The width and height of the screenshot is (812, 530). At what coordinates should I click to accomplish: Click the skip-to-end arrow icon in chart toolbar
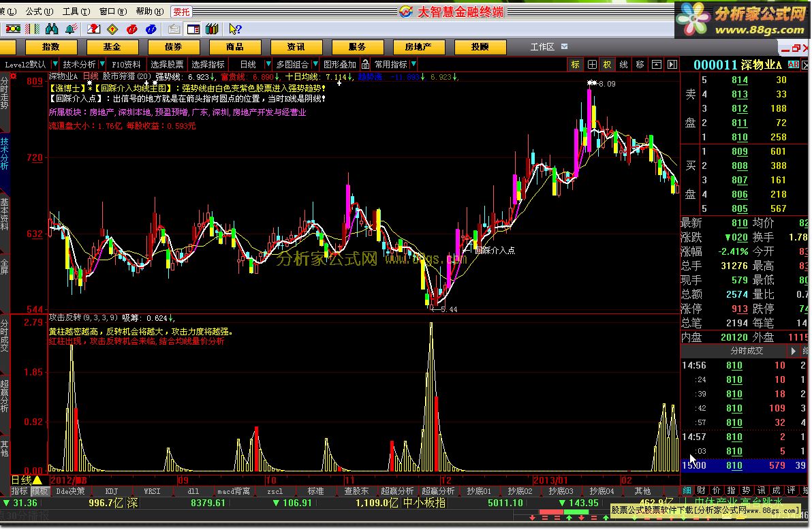672,64
